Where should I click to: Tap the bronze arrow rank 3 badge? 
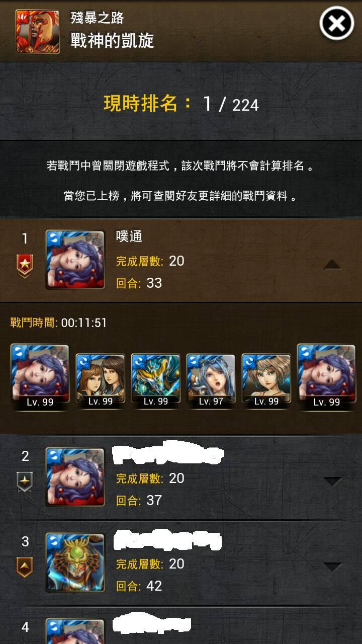click(25, 568)
